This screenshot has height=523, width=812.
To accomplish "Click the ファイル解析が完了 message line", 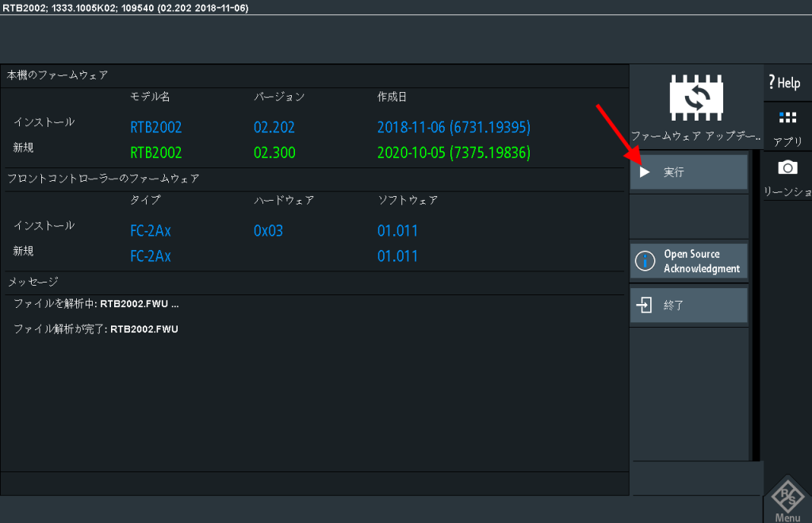I will [x=96, y=329].
